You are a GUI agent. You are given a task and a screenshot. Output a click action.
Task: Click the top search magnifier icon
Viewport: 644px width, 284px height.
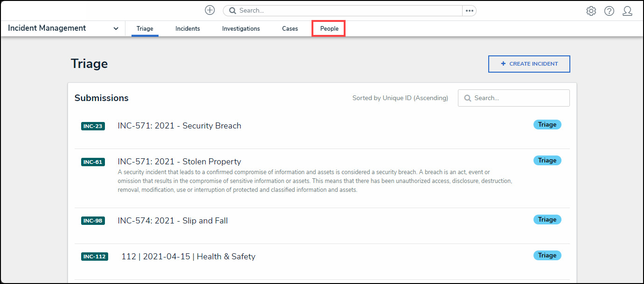click(x=232, y=11)
